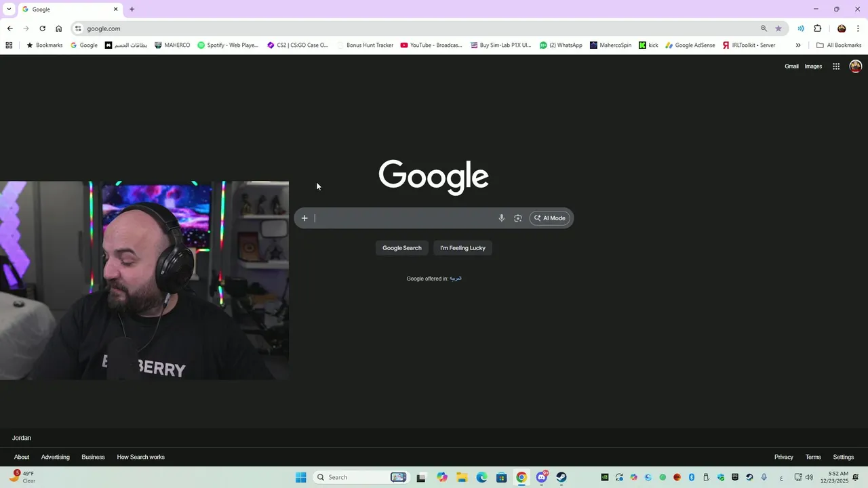
Task: Open the Buy Sim-Lab P1X bookmark
Action: click(501, 45)
